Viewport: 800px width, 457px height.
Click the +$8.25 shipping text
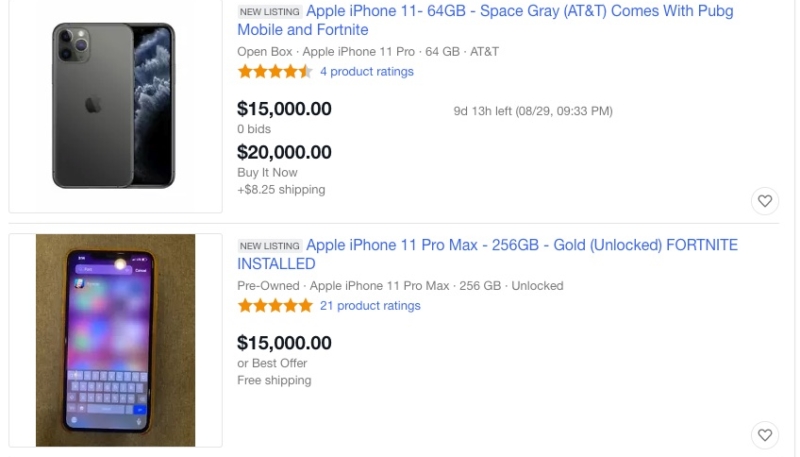tap(281, 189)
